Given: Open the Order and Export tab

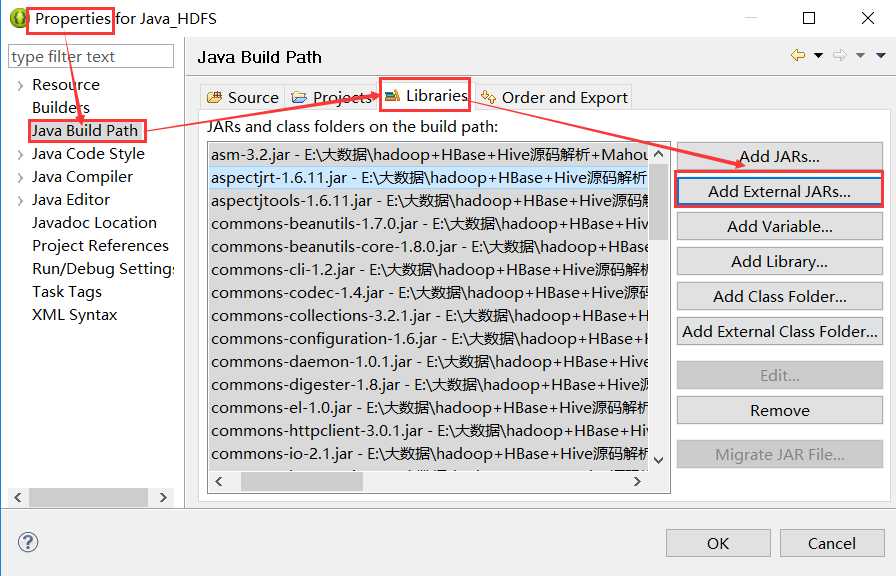Looking at the screenshot, I should pyautogui.click(x=554, y=97).
